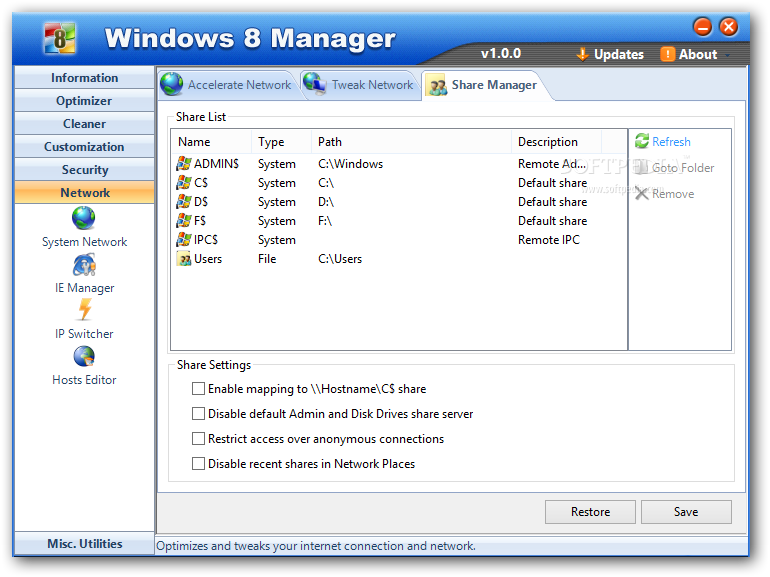
Task: Open the Hosts Editor icon
Action: (84, 357)
